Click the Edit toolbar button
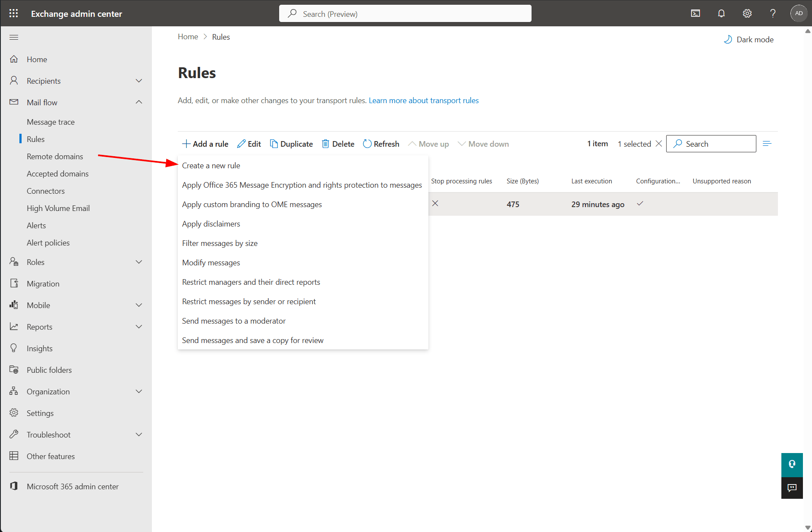The image size is (812, 532). tap(249, 144)
